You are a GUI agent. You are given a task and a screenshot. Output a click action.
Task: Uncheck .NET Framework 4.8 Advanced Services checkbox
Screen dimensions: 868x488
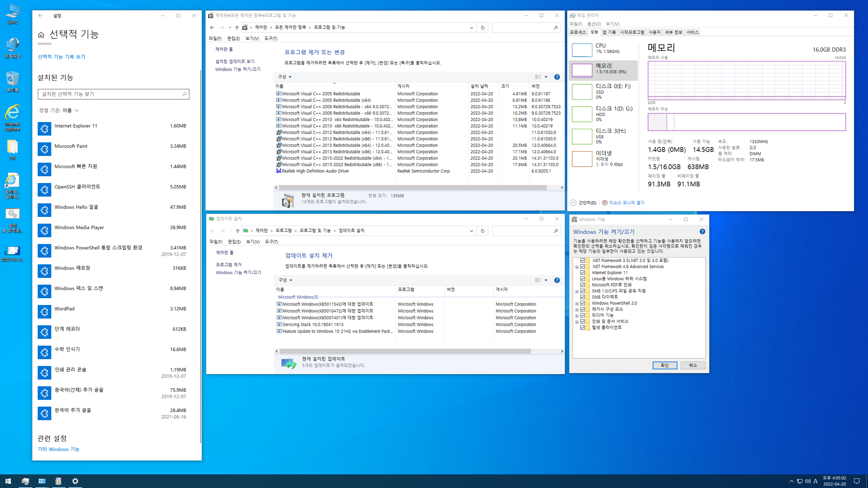click(583, 267)
